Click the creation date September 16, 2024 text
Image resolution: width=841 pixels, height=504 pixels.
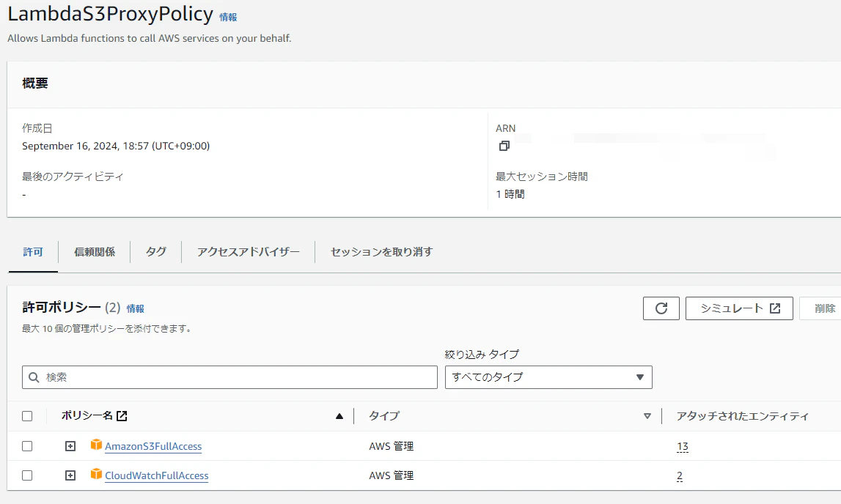(116, 147)
